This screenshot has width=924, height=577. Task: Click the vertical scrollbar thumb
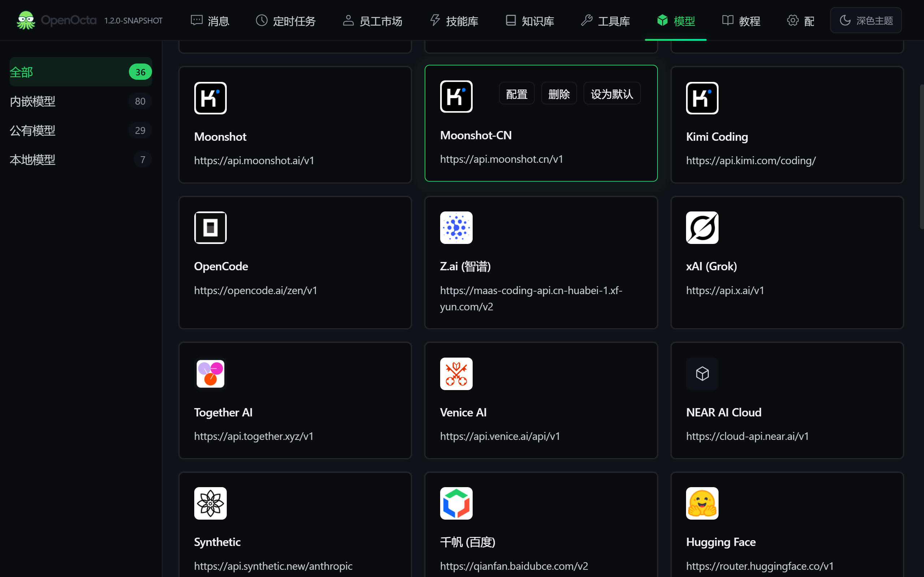[x=921, y=157]
